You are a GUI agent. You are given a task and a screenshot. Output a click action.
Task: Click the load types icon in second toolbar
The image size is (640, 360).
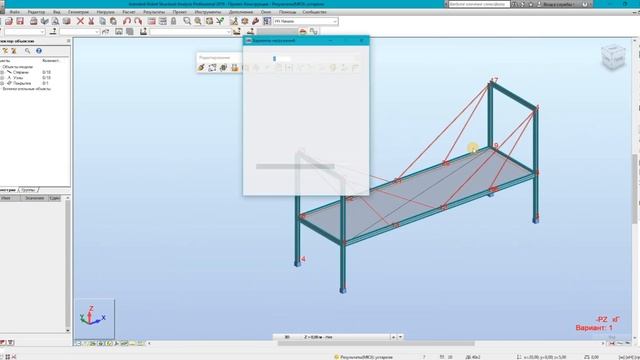point(236,31)
